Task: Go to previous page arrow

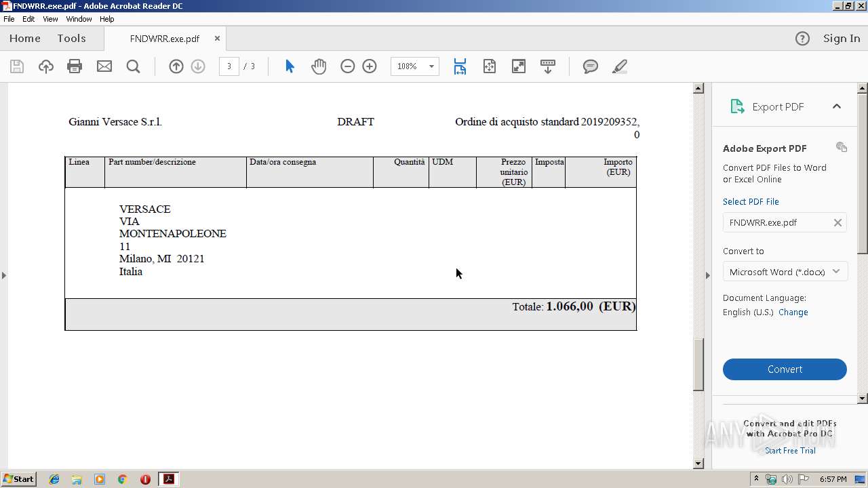Action: pyautogui.click(x=176, y=66)
